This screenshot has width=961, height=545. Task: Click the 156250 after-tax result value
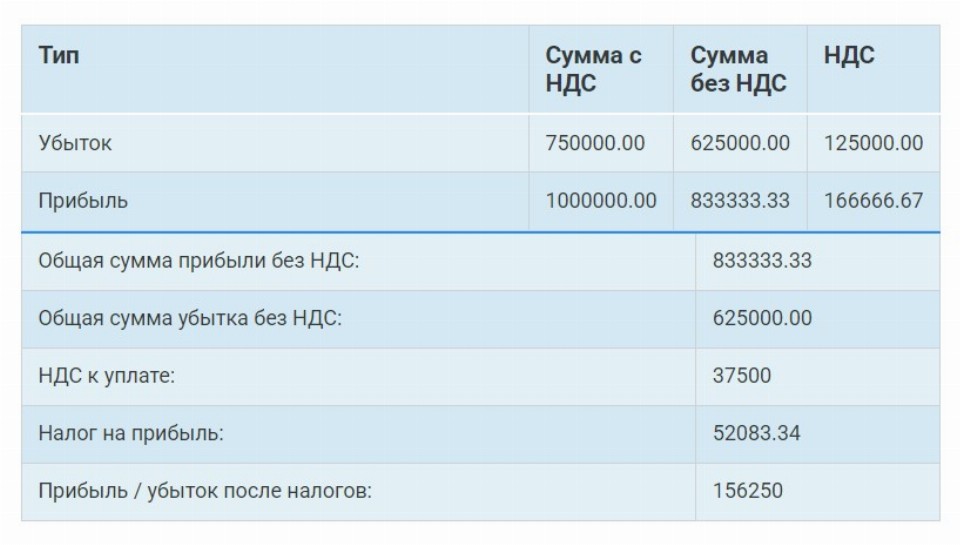tap(748, 492)
